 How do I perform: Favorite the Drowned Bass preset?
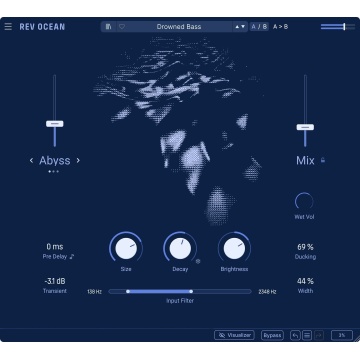(122, 27)
